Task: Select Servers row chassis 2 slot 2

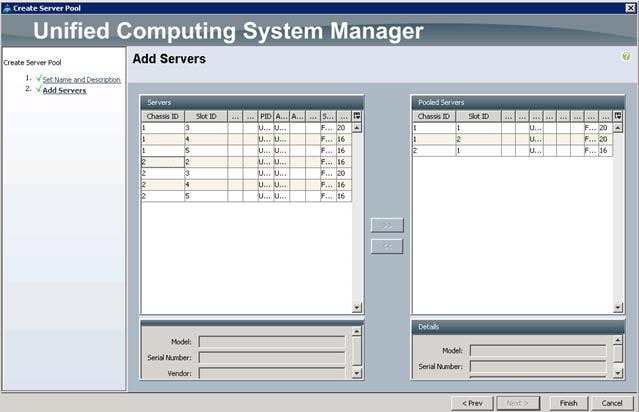Action: (x=246, y=162)
